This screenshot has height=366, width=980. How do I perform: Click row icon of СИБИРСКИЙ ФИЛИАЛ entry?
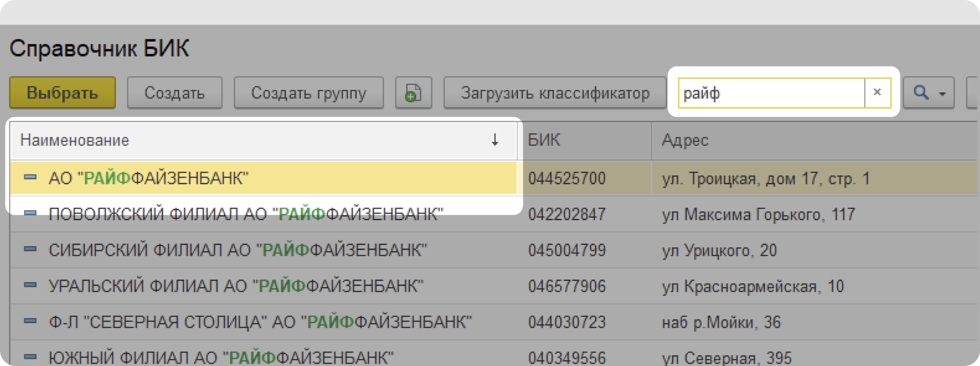coord(30,249)
